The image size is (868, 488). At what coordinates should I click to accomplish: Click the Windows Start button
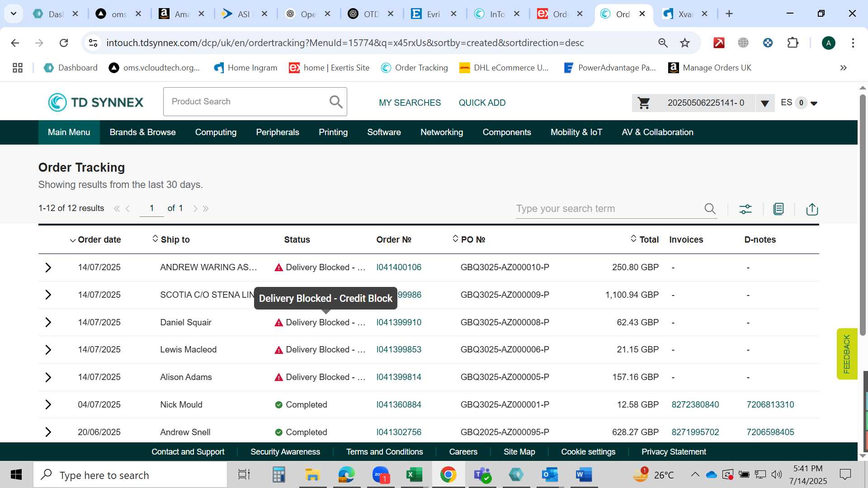(16, 475)
